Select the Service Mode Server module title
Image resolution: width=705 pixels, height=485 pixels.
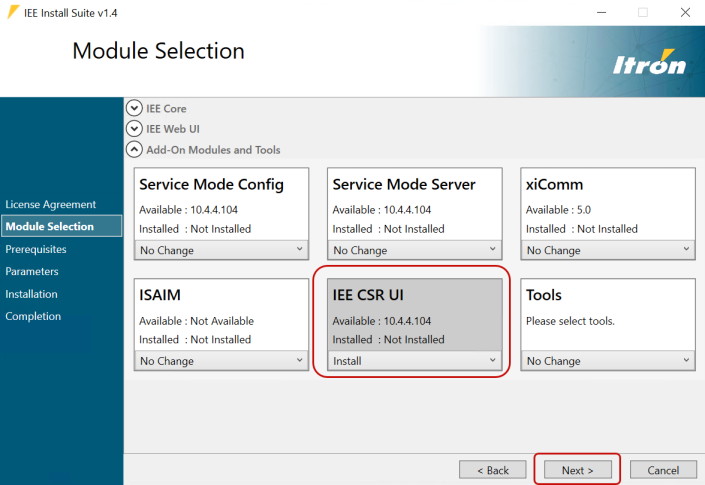[x=404, y=184]
